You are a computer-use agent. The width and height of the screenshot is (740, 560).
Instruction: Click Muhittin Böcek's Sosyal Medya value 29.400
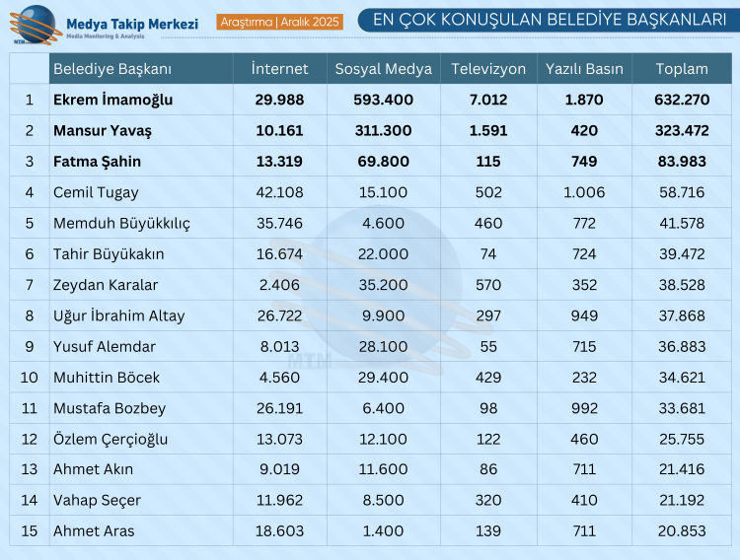point(383,377)
